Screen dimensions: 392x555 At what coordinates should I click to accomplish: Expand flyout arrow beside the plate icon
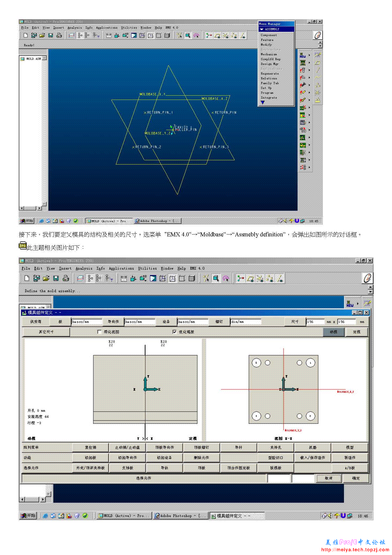[x=309, y=63]
